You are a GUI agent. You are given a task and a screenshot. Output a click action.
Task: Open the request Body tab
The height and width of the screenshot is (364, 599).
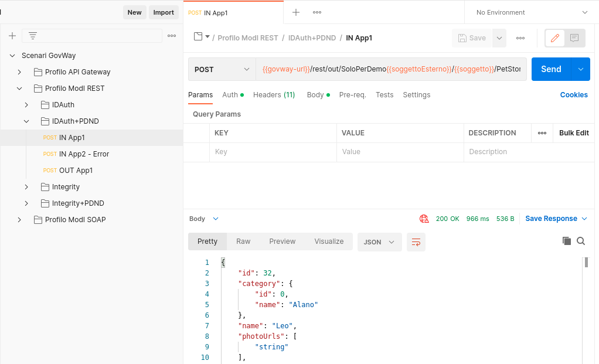[x=318, y=95]
